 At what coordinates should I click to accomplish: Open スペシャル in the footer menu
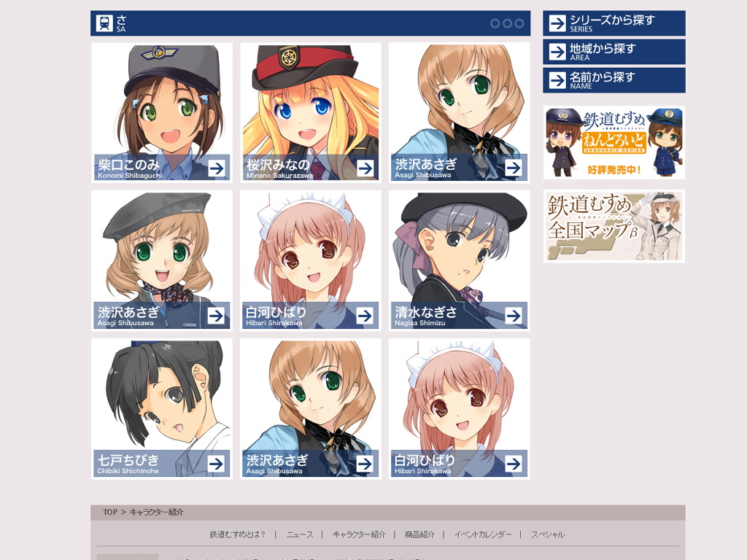(548, 534)
